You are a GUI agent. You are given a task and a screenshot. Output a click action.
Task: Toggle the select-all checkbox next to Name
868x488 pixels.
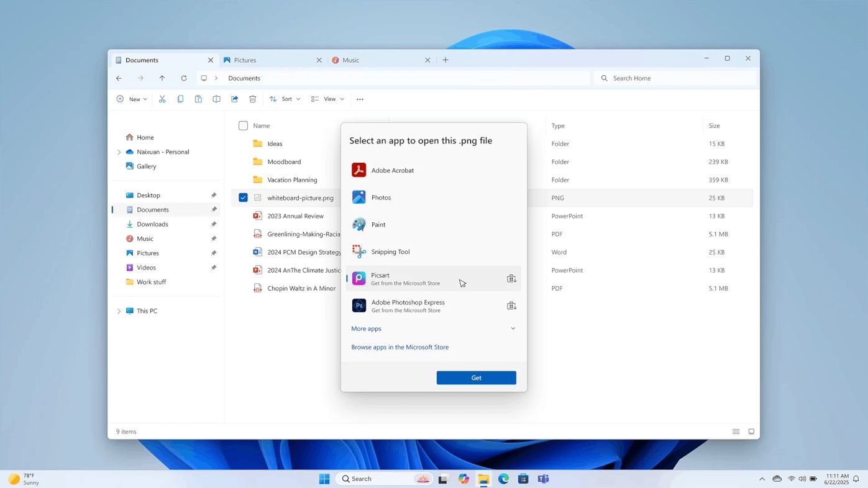[x=243, y=125]
